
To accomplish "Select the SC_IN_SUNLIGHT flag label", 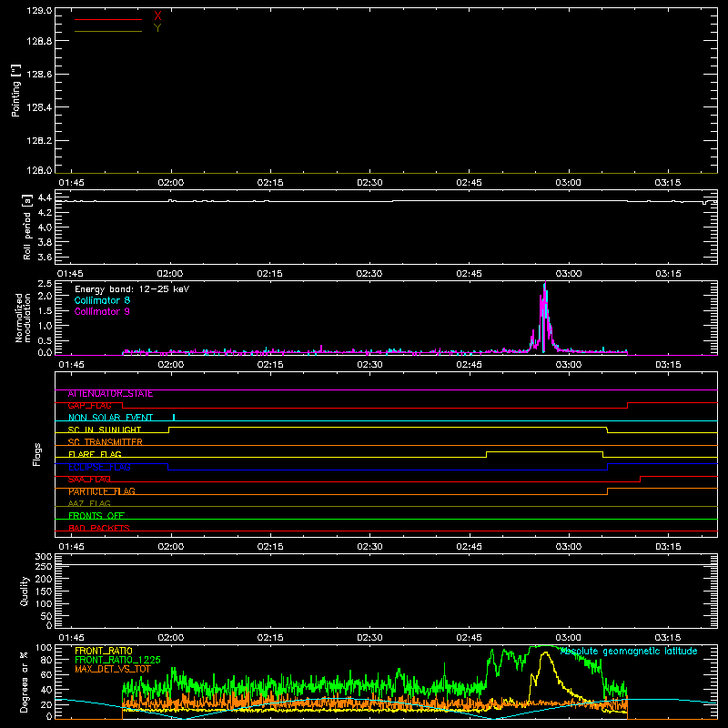I will click(x=105, y=430).
